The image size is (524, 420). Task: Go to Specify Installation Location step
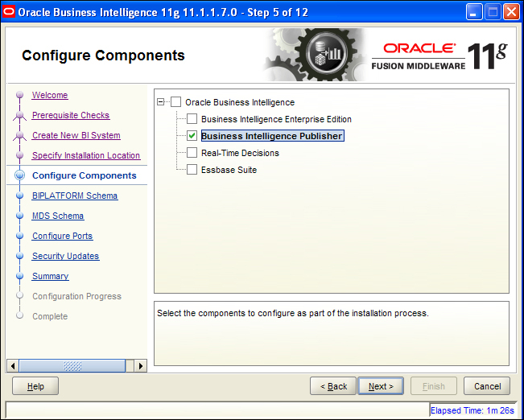click(86, 155)
